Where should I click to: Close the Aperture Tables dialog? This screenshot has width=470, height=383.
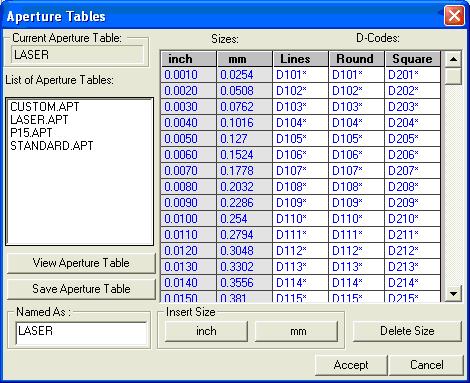click(x=454, y=16)
